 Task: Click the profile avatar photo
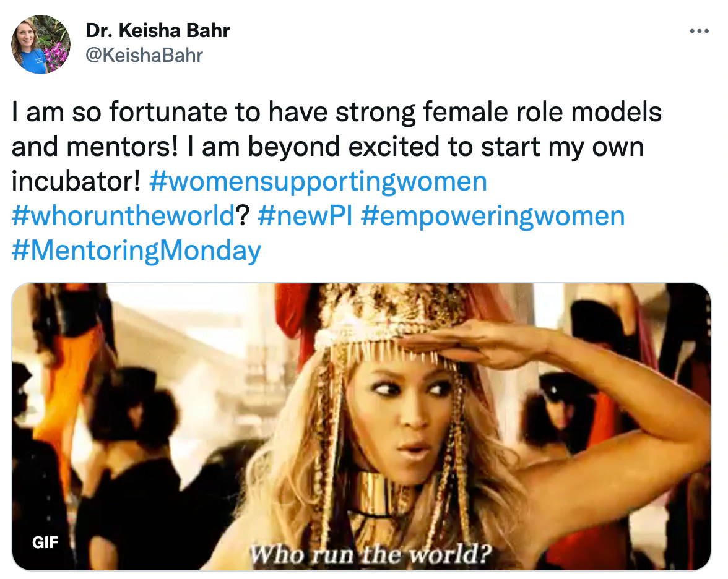point(41,45)
